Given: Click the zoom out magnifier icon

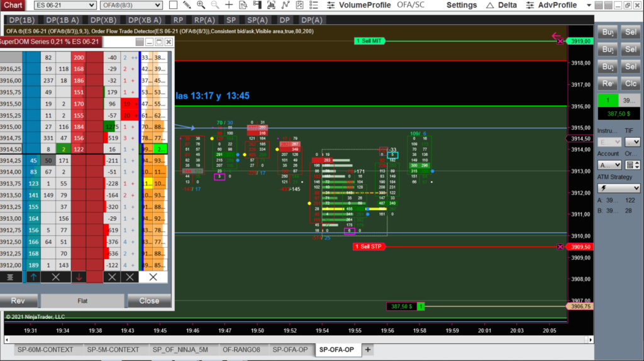Looking at the screenshot, I should tap(215, 5).
